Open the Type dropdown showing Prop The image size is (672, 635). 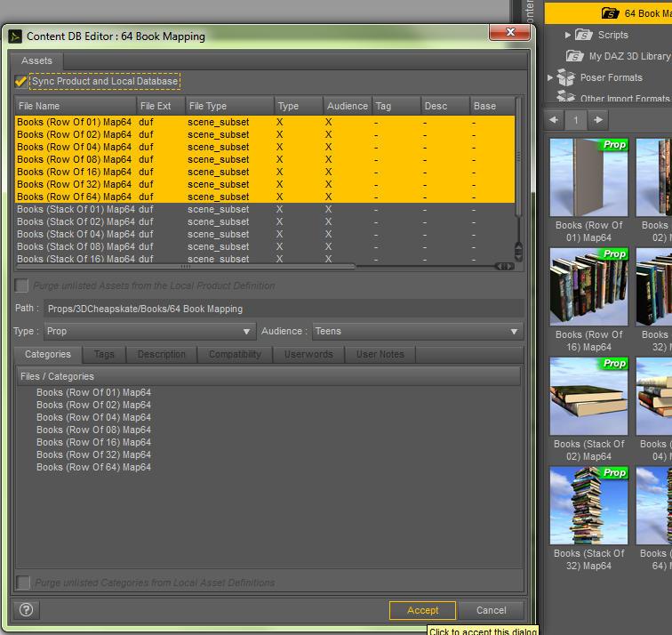point(150,332)
